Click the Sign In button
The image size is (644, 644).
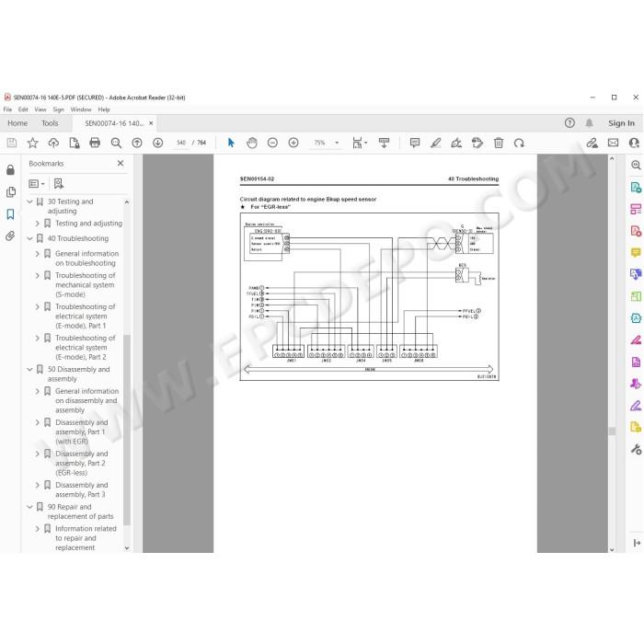[x=621, y=123]
